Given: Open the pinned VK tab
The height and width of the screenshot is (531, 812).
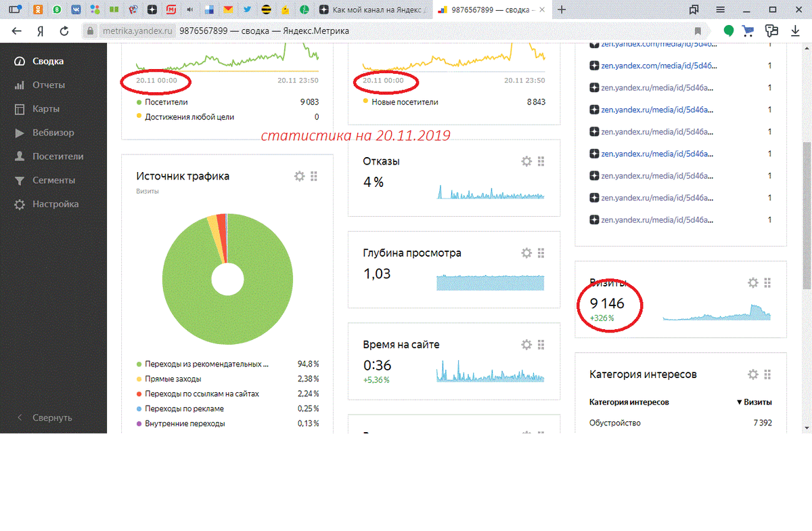Looking at the screenshot, I should point(77,10).
